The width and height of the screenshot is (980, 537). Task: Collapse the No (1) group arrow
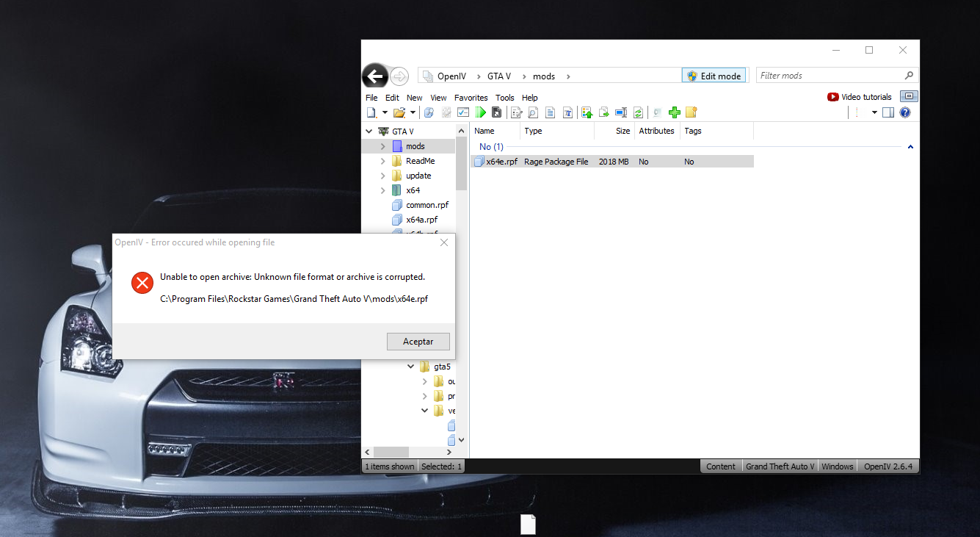(x=910, y=147)
